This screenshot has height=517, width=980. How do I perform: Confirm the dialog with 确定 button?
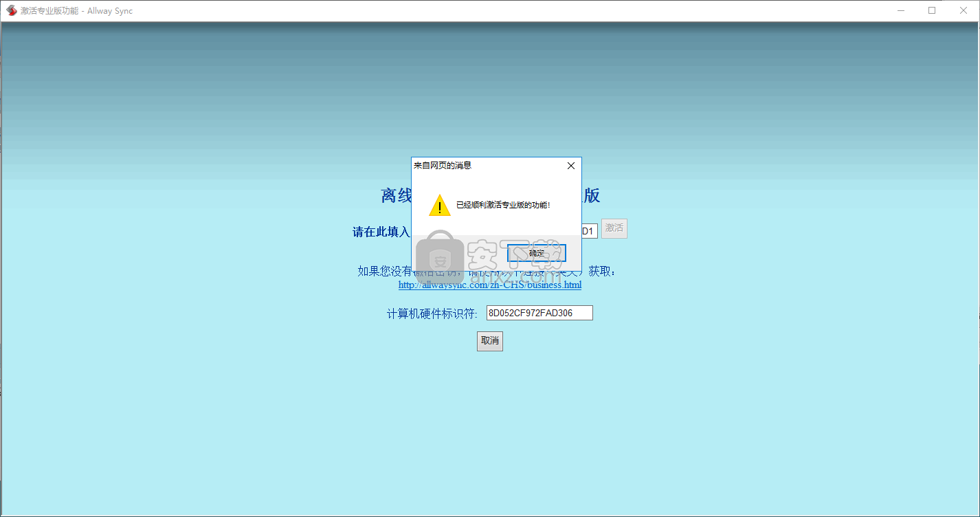537,253
